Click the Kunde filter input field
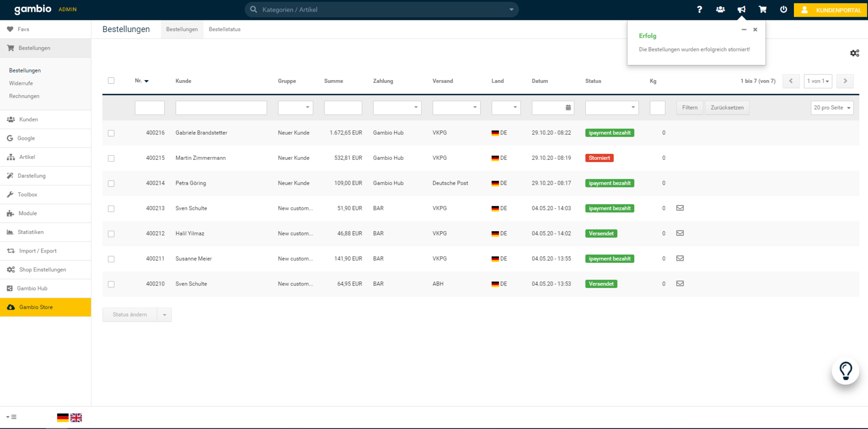 pyautogui.click(x=221, y=108)
